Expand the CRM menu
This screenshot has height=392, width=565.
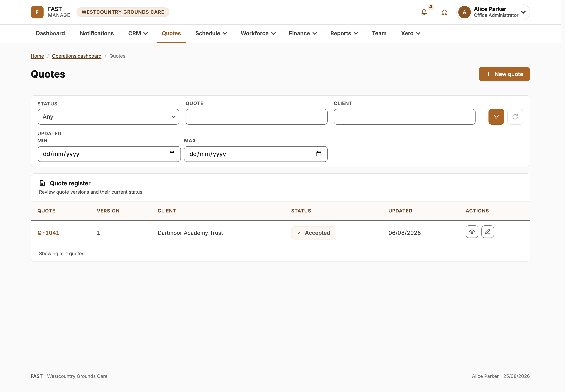click(x=138, y=33)
